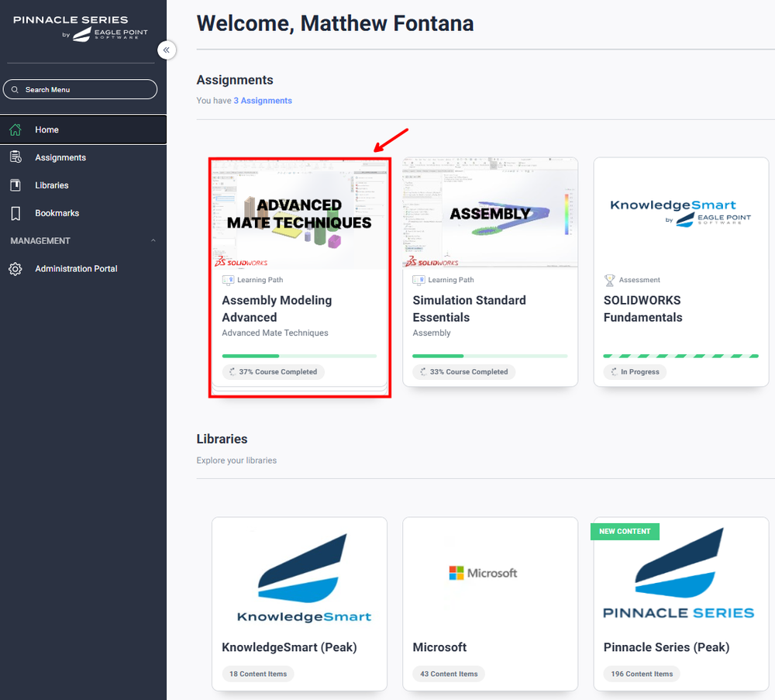Click spinner icon on In Progress badge
The width and height of the screenshot is (775, 700).
[x=614, y=372]
